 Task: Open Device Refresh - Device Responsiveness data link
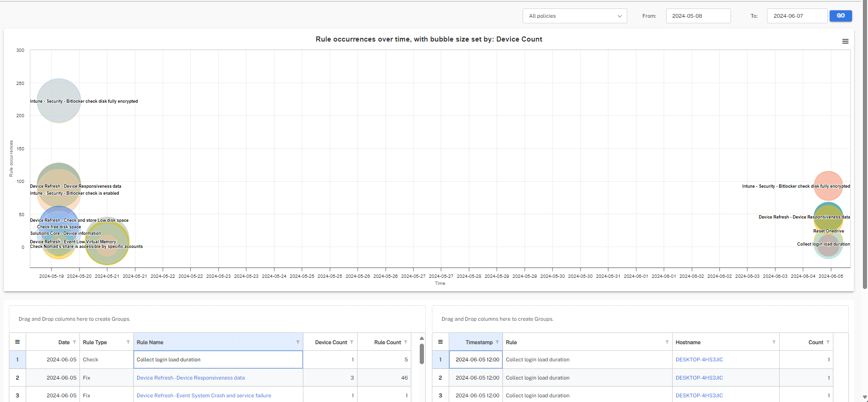(x=191, y=378)
